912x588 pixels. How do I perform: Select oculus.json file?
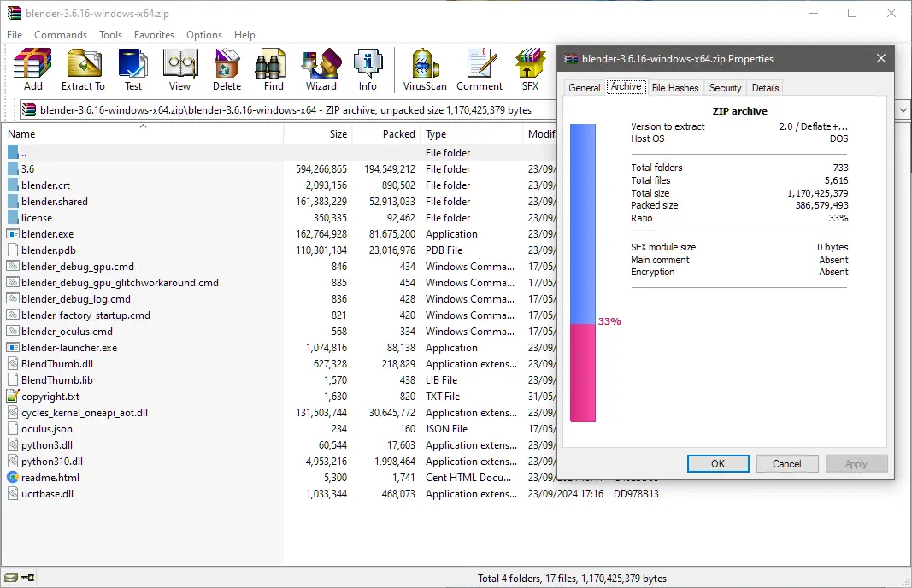46,429
